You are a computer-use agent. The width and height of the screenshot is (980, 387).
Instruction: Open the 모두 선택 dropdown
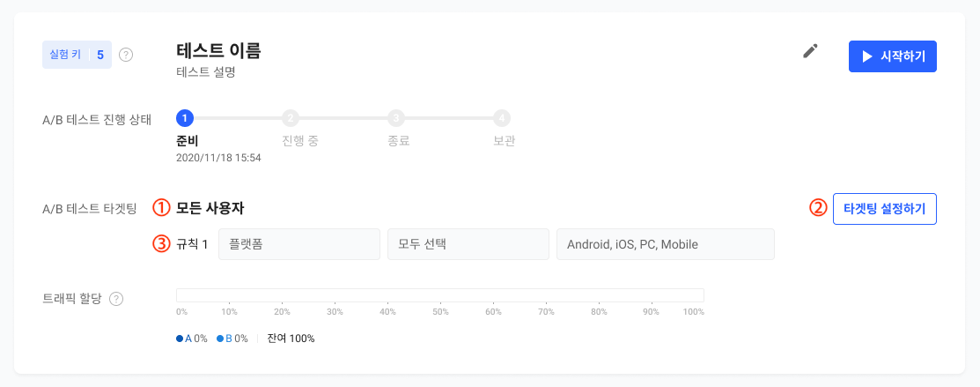coord(468,244)
